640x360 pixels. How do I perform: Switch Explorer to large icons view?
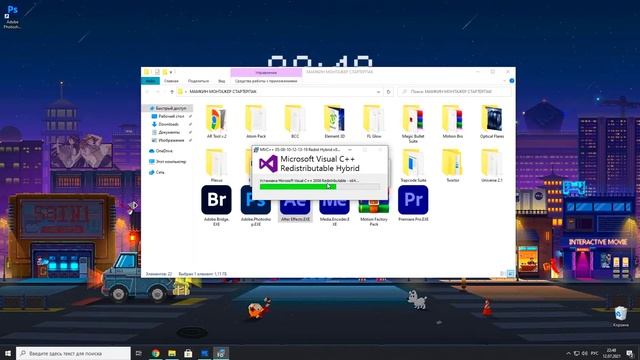tap(510, 273)
